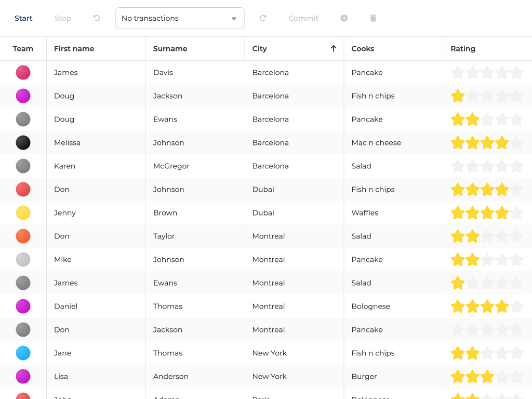Click first star in Karen McGregor's rating
Screen dimensions: 532x399
(x=457, y=166)
